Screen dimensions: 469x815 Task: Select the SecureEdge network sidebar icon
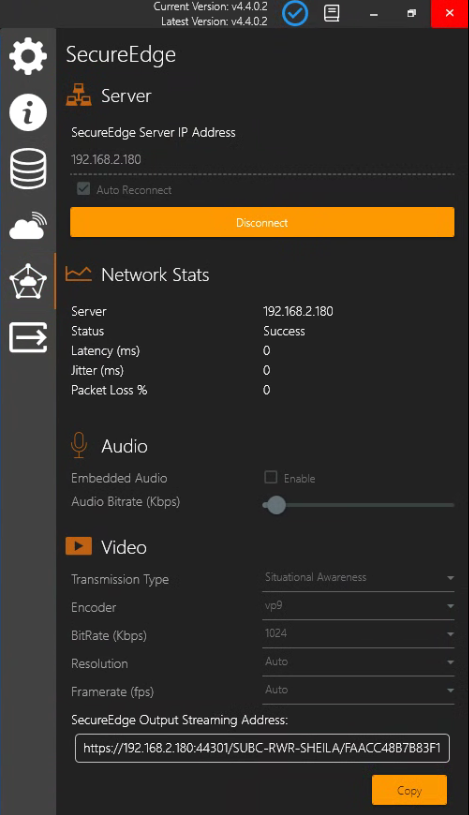28,281
